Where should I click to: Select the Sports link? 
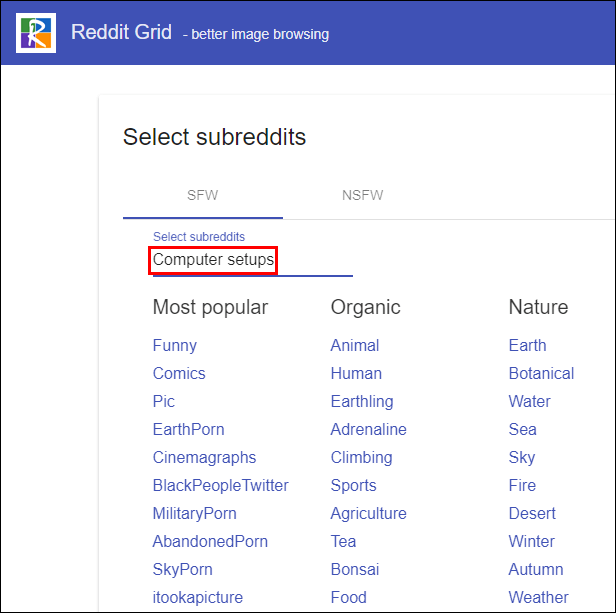[354, 486]
